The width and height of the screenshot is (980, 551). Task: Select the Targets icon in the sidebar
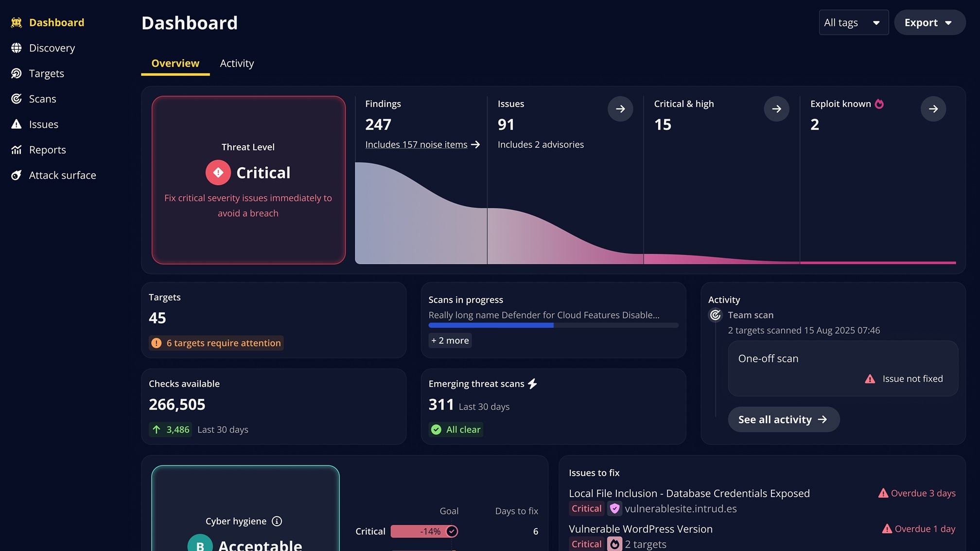pos(16,73)
